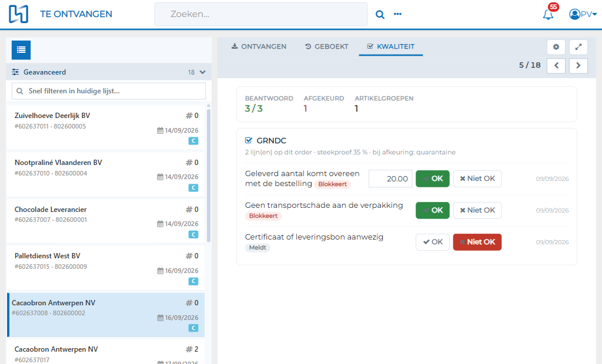Viewport: 602px width, 364px height.
Task: Click the Meldt tag on certificate check
Action: coord(257,248)
